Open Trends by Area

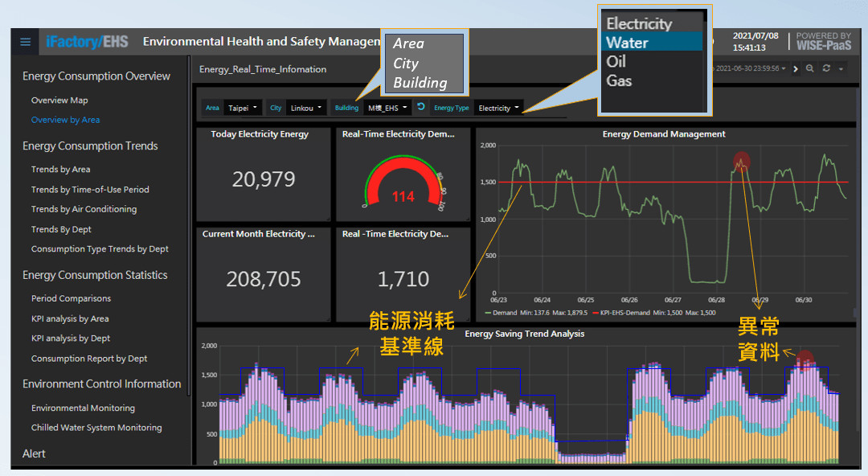click(x=60, y=170)
